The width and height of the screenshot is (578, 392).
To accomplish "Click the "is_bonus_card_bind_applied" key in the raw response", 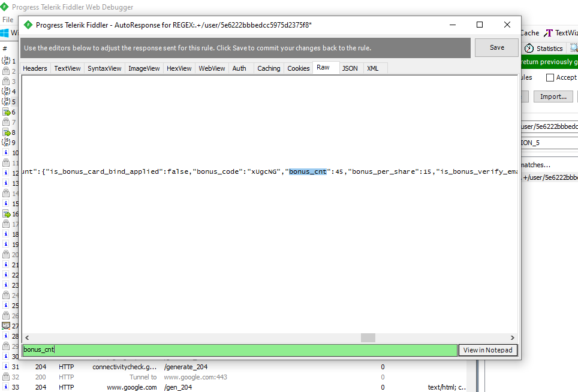I will point(104,171).
